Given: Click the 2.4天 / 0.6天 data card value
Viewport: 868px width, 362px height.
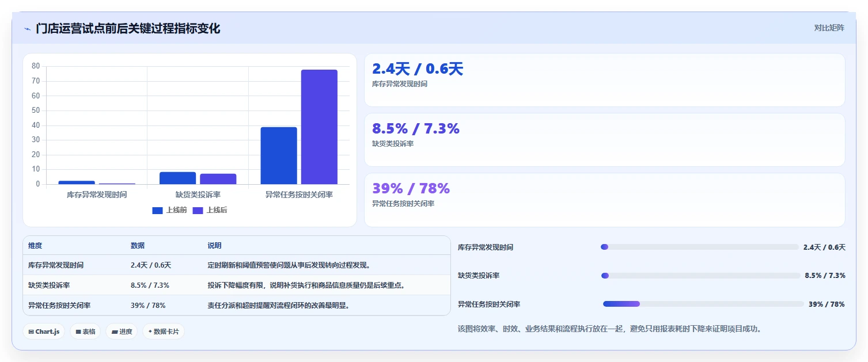Looking at the screenshot, I should pos(418,69).
